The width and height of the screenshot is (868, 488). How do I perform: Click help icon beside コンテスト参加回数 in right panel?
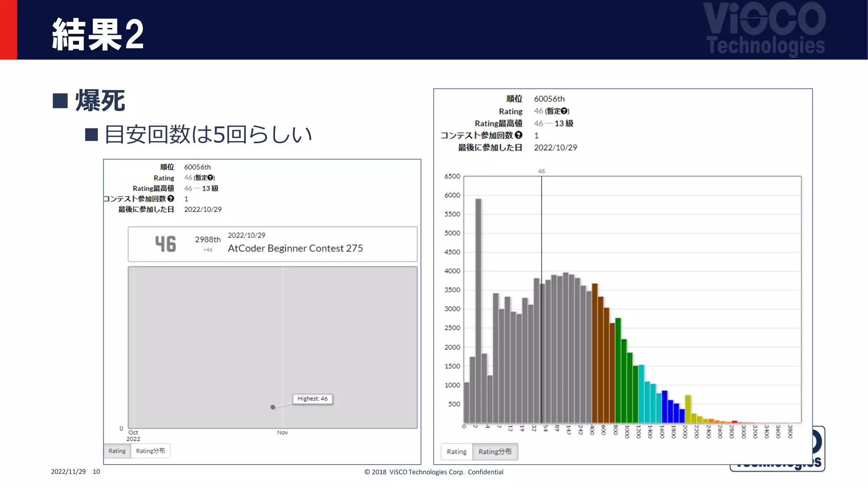coord(518,135)
